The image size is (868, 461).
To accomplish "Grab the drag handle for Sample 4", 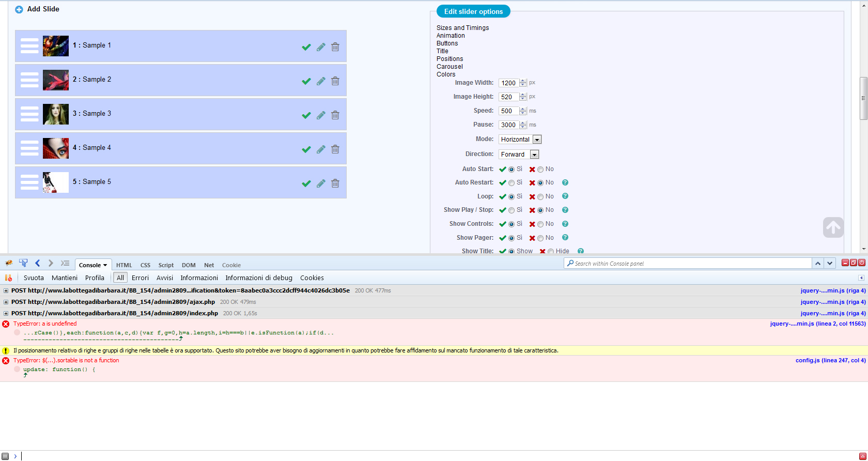I will point(29,148).
